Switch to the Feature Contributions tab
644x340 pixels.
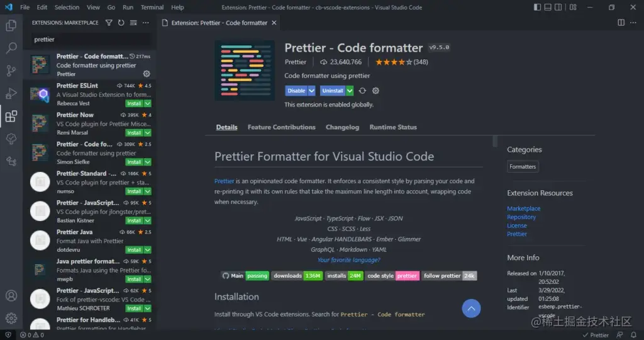[x=281, y=127]
